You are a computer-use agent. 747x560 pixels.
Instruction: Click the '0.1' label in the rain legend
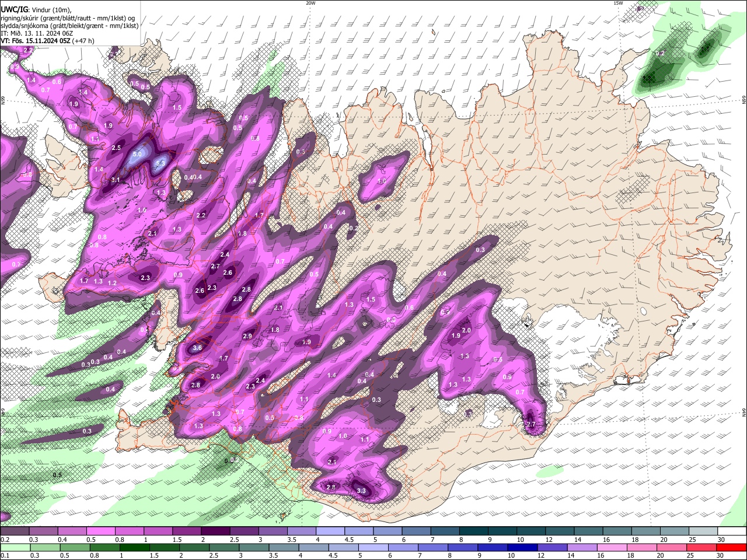(x=5, y=555)
